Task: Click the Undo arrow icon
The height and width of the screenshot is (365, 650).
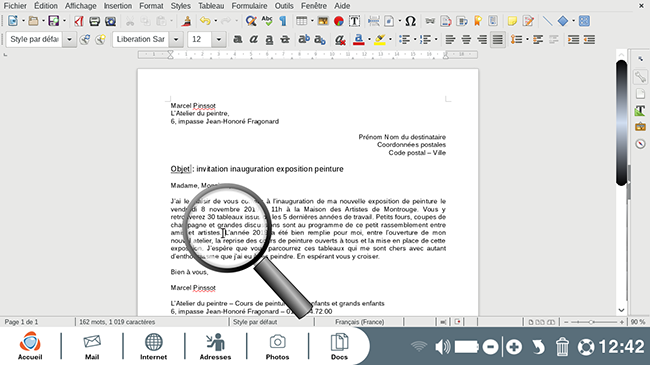Action: click(205, 21)
